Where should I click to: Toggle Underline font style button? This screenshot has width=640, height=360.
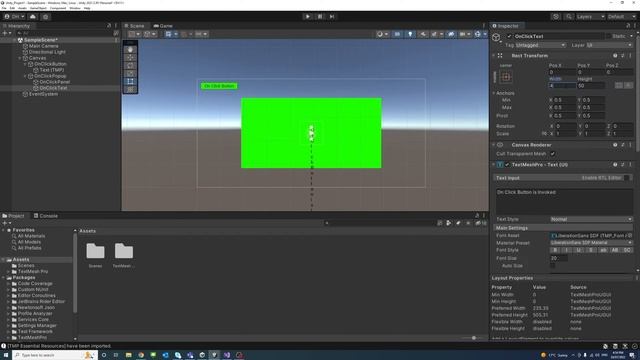[578, 250]
